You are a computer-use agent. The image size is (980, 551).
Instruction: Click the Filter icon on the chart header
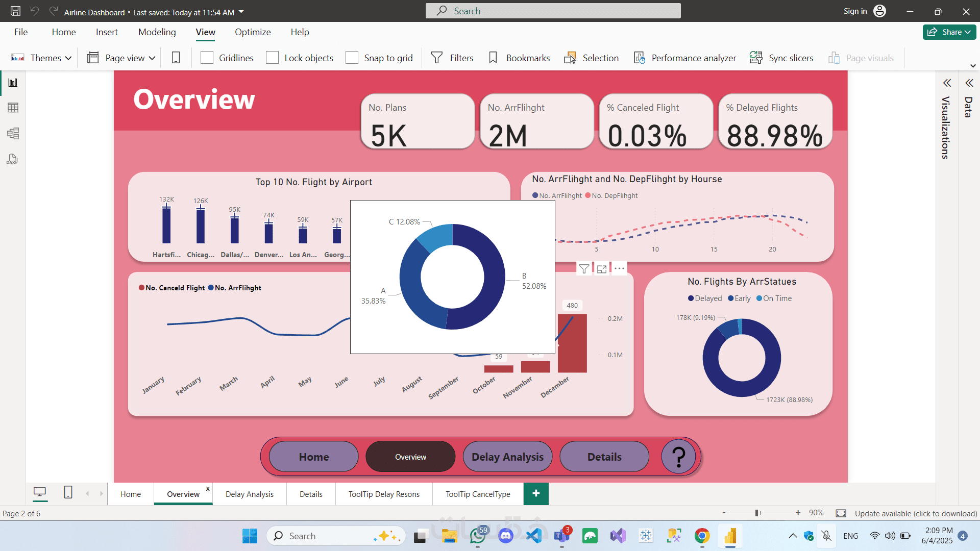584,269
